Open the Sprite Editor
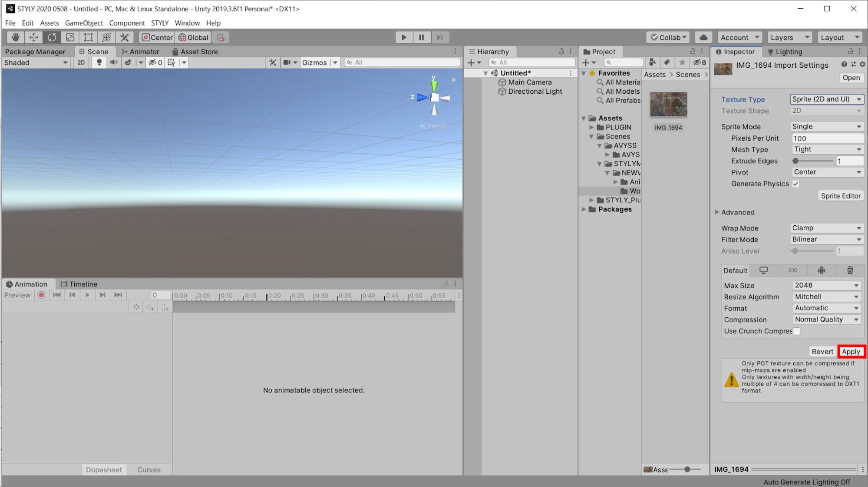868x487 pixels. point(841,196)
